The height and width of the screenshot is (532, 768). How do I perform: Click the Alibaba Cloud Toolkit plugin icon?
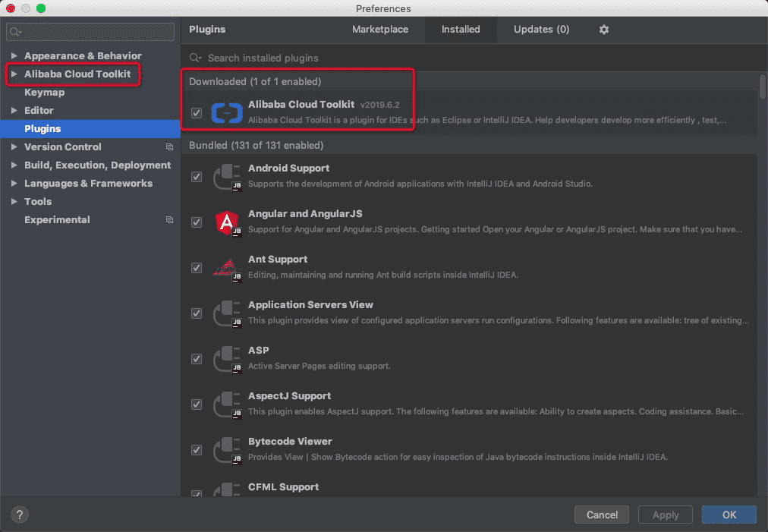coord(226,112)
